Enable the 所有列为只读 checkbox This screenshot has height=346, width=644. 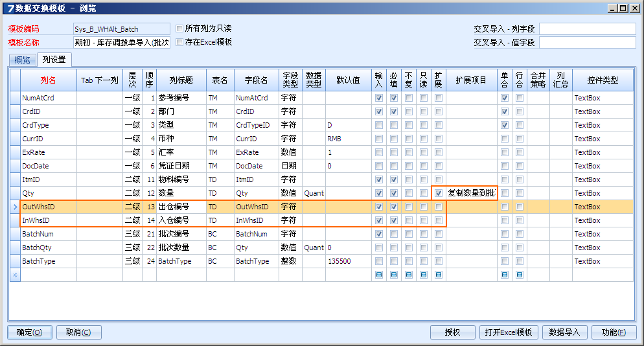click(179, 29)
